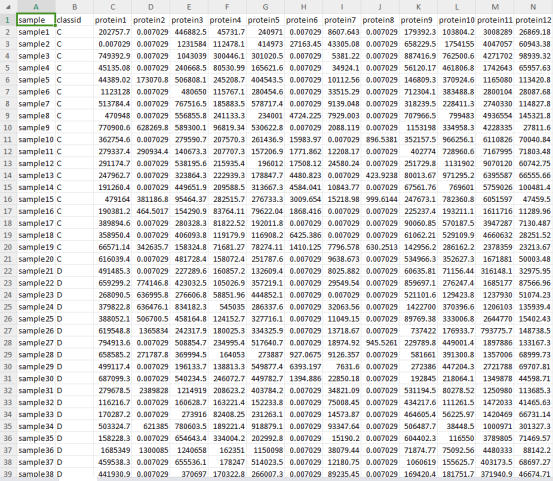Select row 39 header

point(8,474)
